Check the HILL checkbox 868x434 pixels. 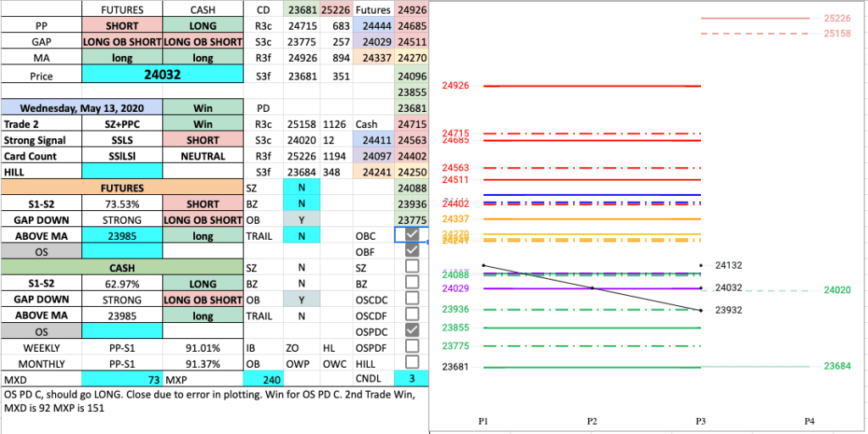pyautogui.click(x=411, y=362)
